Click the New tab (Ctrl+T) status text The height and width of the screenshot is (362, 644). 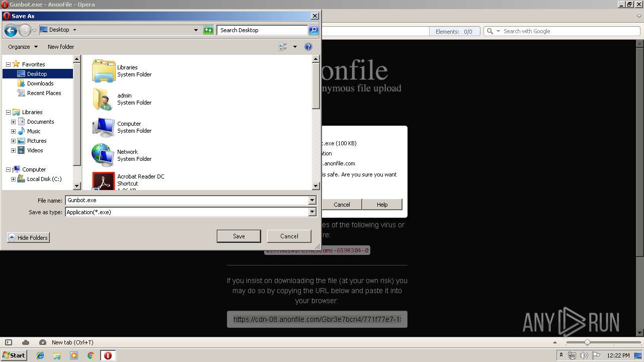(72, 342)
